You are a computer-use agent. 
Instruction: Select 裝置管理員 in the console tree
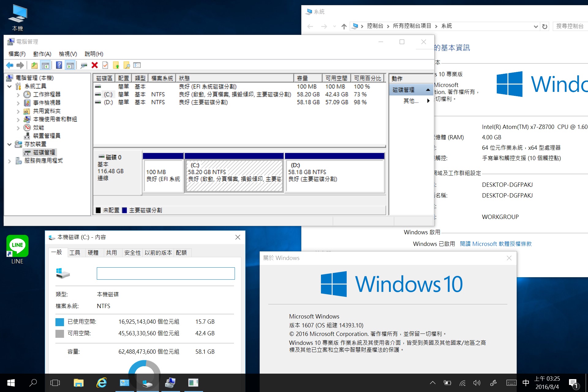pos(47,136)
